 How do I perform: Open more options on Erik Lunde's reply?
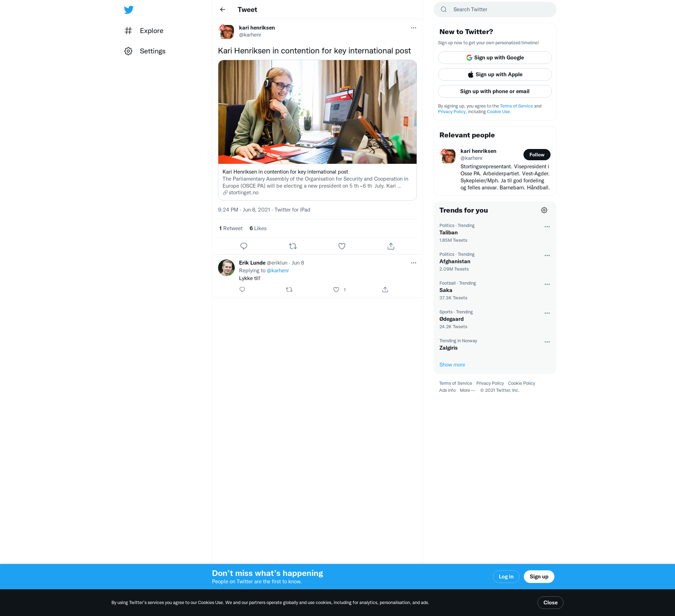(413, 263)
